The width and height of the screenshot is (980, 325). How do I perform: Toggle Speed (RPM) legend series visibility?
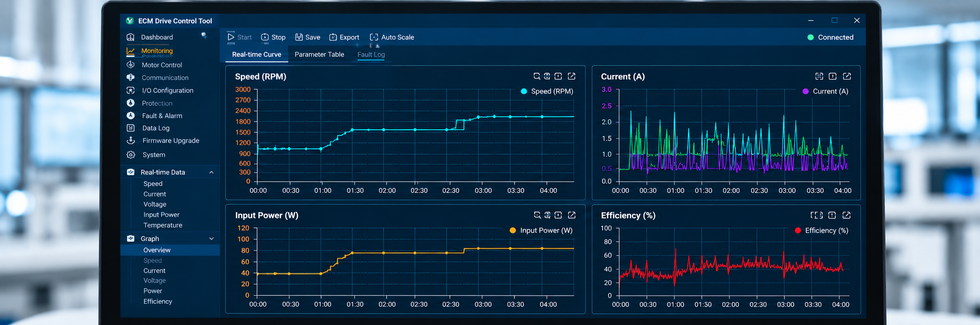pos(547,91)
